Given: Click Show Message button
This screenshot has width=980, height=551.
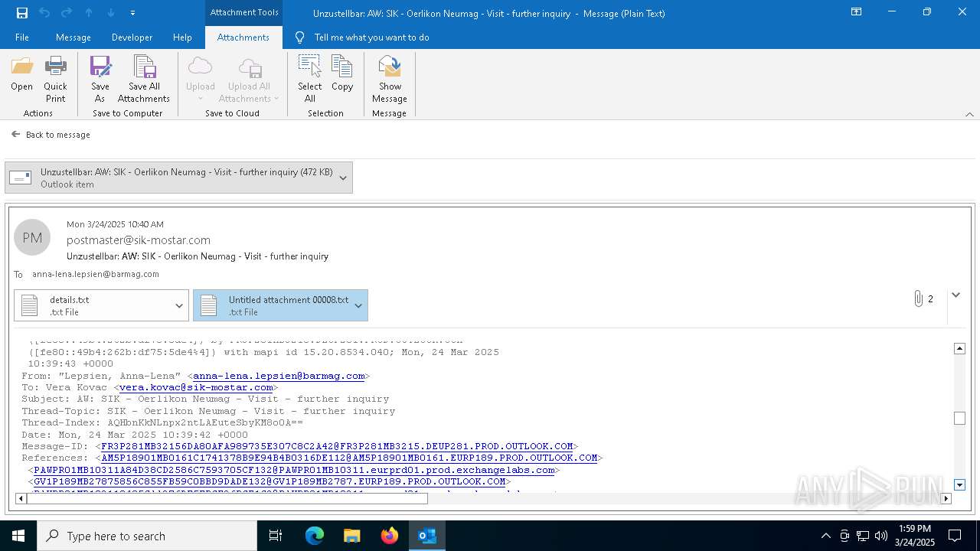Looking at the screenshot, I should pos(390,78).
